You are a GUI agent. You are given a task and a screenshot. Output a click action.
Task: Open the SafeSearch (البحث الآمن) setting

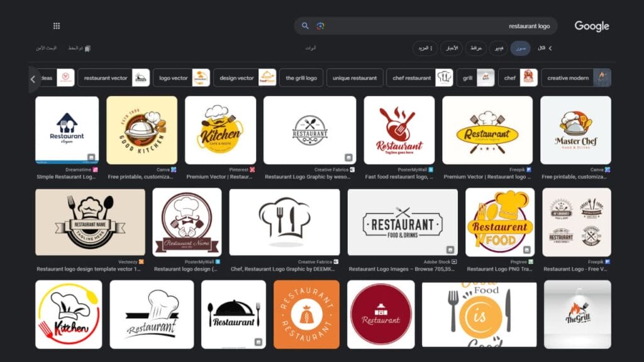46,48
